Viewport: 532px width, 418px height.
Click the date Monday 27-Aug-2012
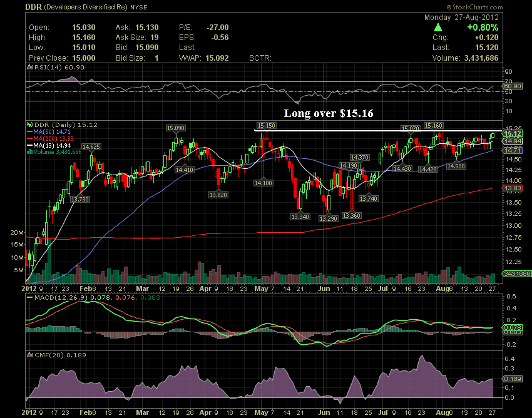pos(461,18)
